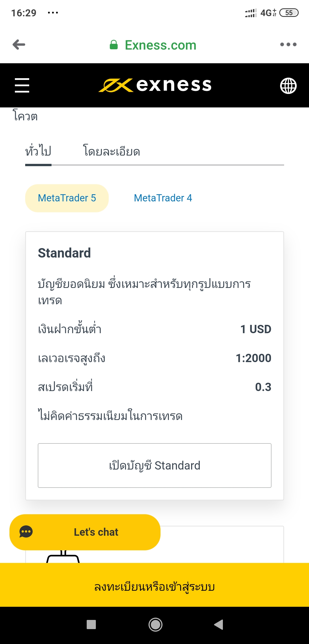Image resolution: width=309 pixels, height=644 pixels.
Task: Tap the browser back arrow
Action: click(x=19, y=45)
